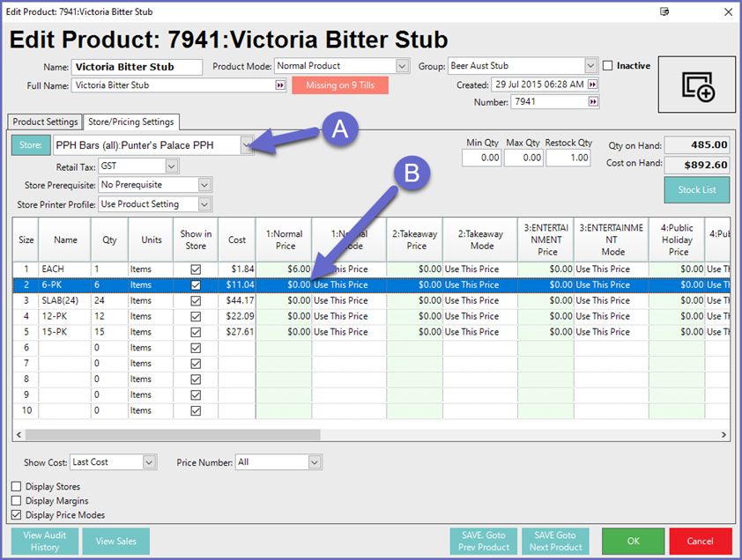Click the horizontal scrollbar thumb of price grid
Viewport: 742px width, 560px height.
coord(173,434)
